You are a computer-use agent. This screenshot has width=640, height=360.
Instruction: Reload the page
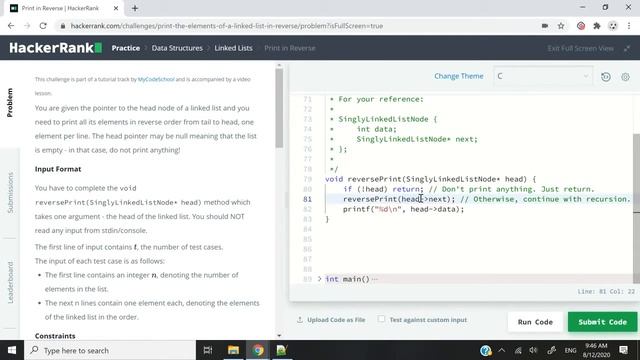(x=43, y=26)
